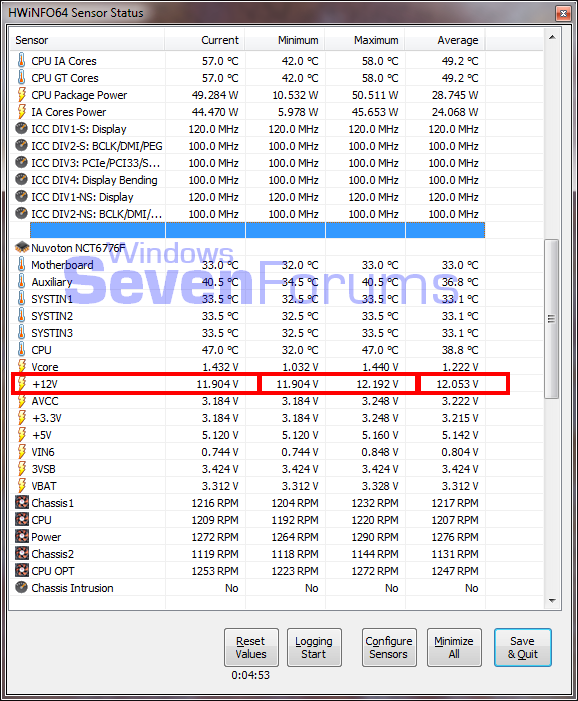
Task: Select the Nuvoton NCT6776F header row text
Action: [x=78, y=248]
